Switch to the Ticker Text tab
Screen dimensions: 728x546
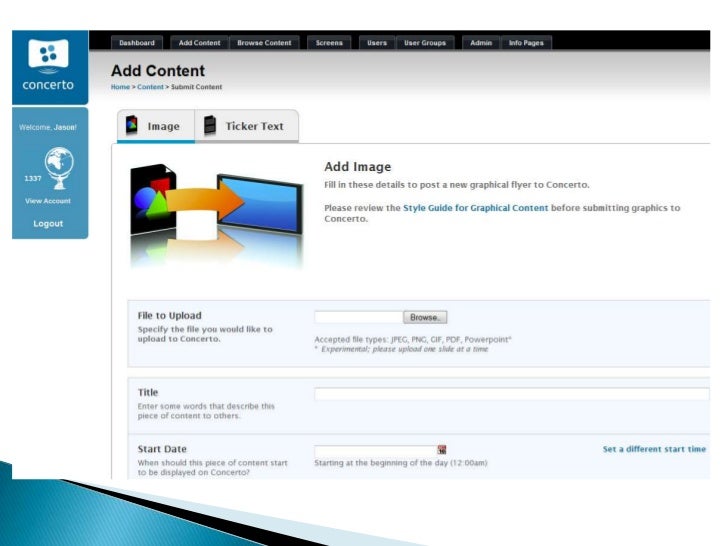click(x=247, y=126)
